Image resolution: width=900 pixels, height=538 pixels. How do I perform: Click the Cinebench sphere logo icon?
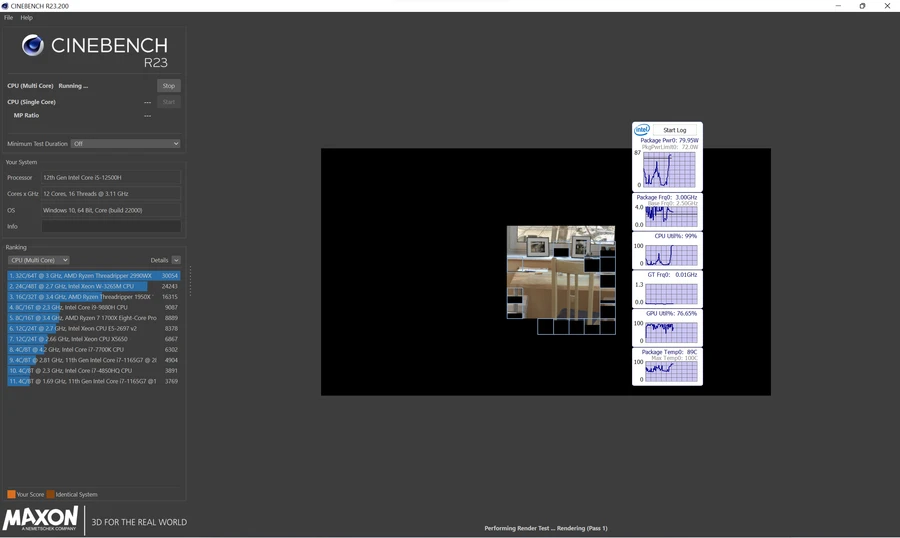(33, 45)
